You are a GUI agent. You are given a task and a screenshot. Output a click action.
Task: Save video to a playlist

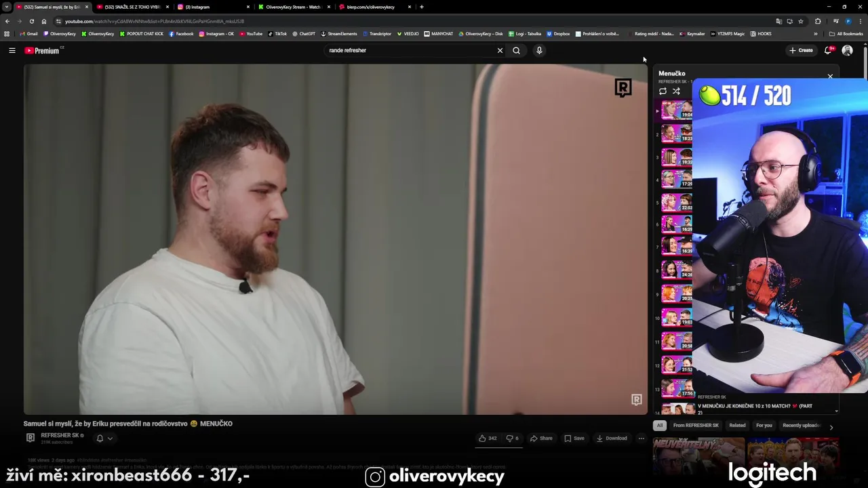click(x=574, y=439)
